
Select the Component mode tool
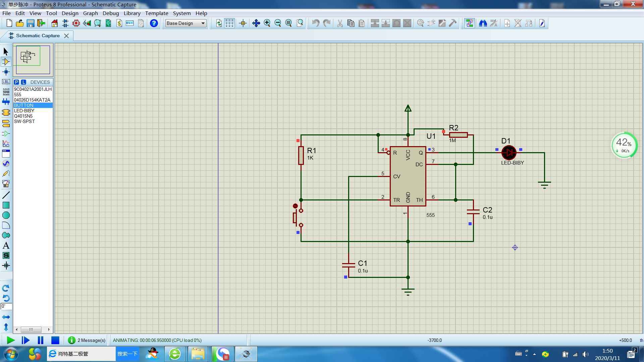coord(6,62)
